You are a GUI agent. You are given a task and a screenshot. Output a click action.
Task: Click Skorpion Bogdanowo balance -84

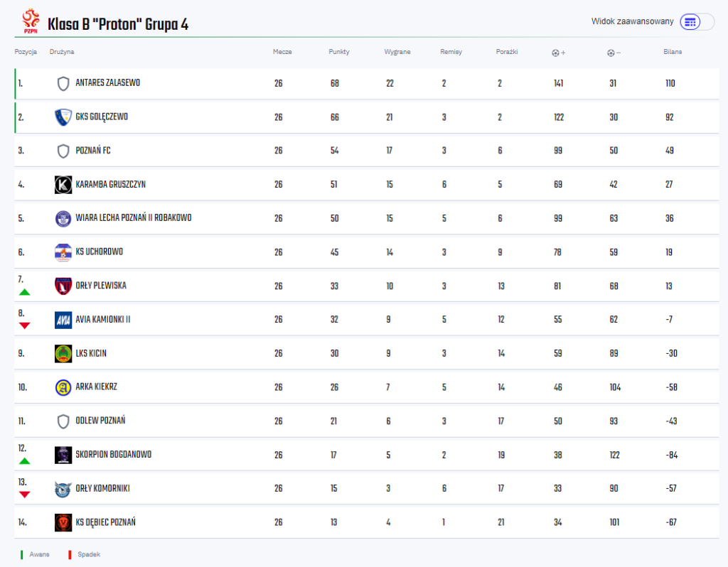671,455
